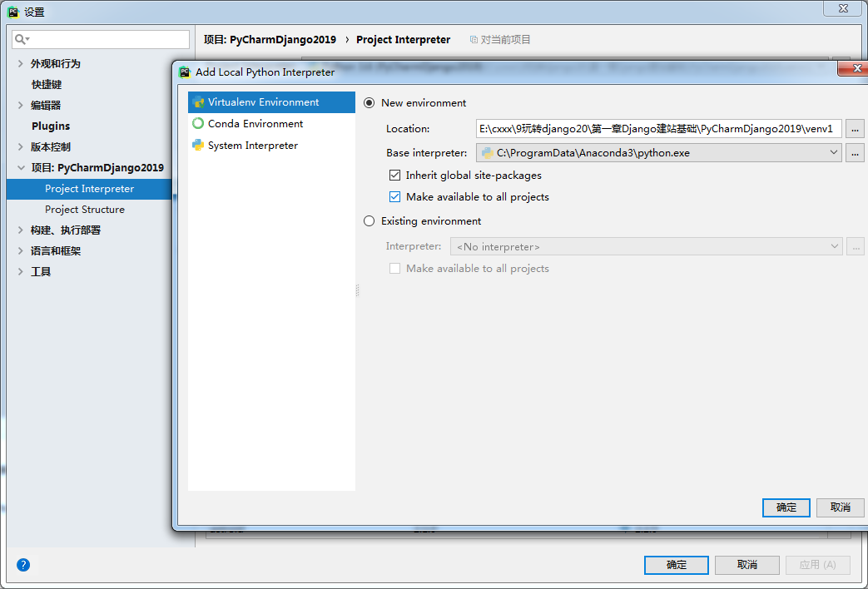Screen dimensions: 868x589
Task: Click the System Interpreter Python icon
Action: point(197,146)
